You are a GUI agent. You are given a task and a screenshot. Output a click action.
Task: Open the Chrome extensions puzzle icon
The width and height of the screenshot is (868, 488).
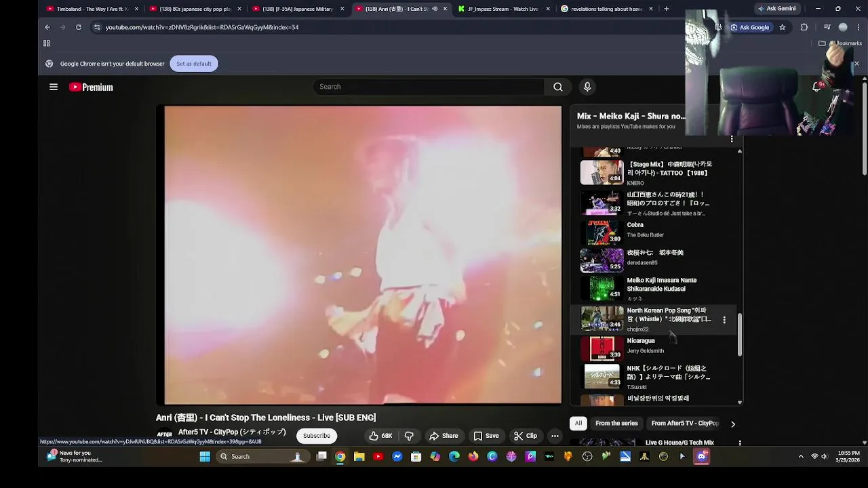point(804,27)
